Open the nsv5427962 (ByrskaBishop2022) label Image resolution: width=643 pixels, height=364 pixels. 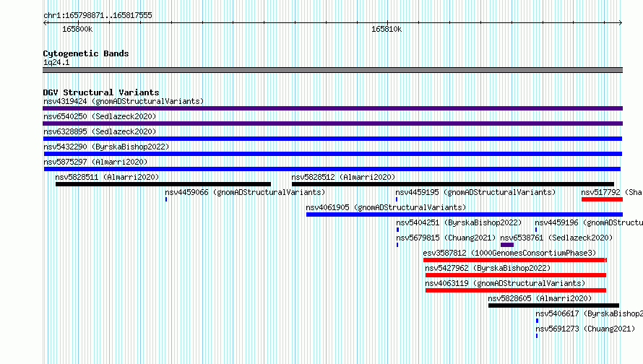pos(488,268)
